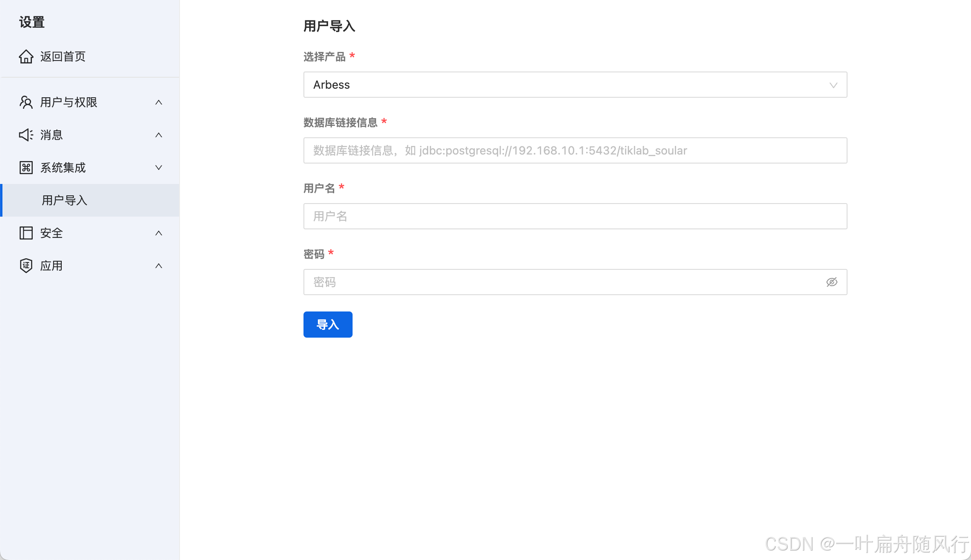Open the 返回首页 menu entry
Image resolution: width=971 pixels, height=560 pixels.
point(63,56)
